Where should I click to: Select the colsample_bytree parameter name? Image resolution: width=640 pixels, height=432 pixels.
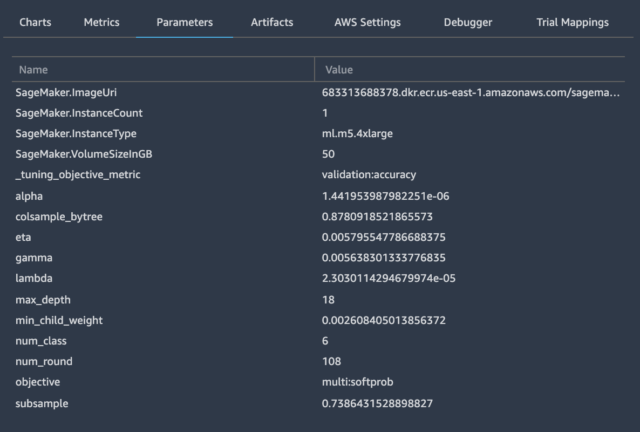point(59,217)
